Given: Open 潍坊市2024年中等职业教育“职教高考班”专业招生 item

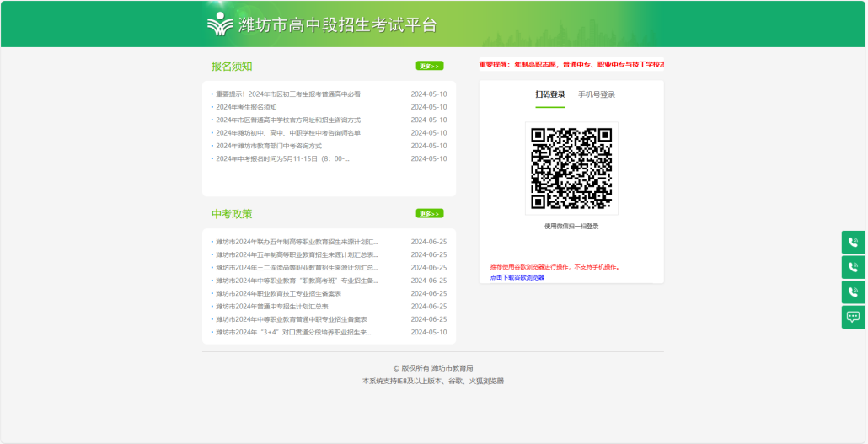Looking at the screenshot, I should click(297, 281).
